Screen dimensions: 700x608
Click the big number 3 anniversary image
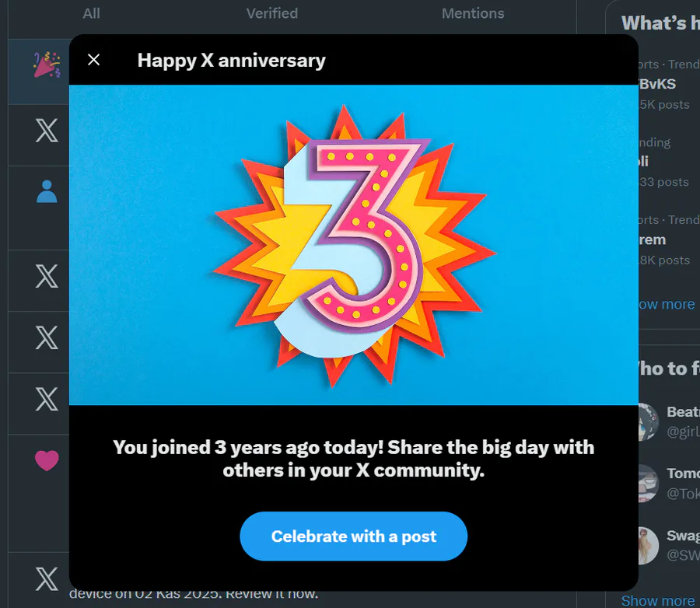[354, 245]
